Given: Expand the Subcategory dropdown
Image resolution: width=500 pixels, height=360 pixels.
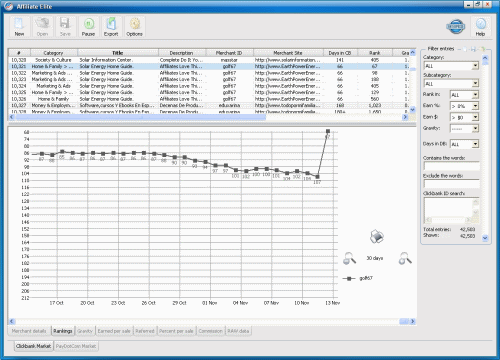Looking at the screenshot, I should click(x=451, y=83).
